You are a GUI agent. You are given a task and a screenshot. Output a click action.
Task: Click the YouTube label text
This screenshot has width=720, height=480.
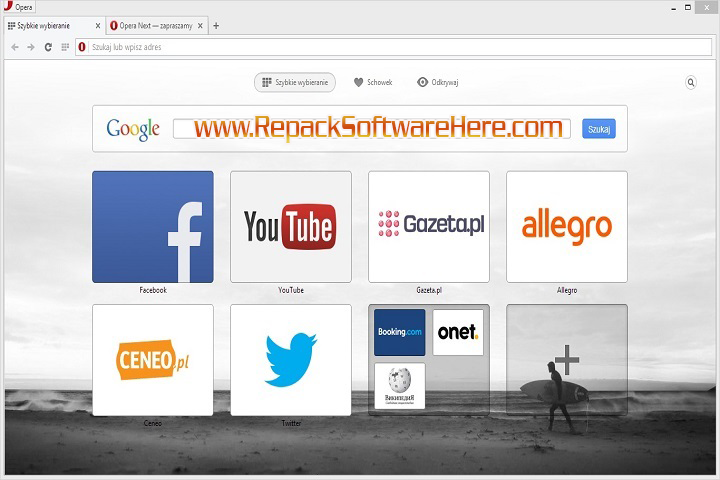tap(291, 290)
